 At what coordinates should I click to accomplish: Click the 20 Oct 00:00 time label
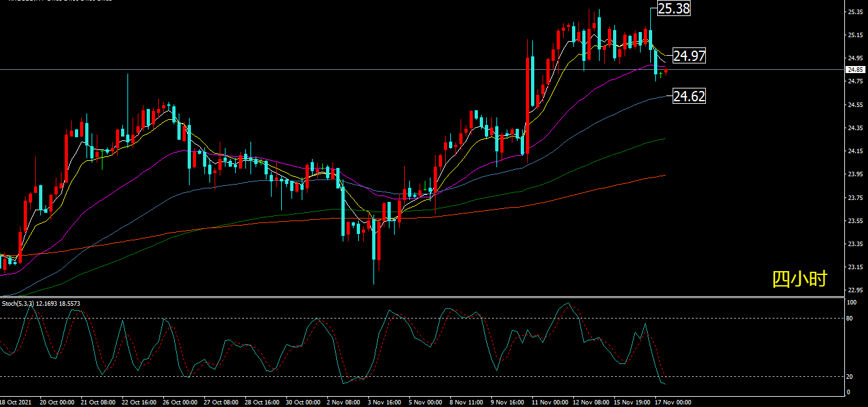[x=57, y=402]
